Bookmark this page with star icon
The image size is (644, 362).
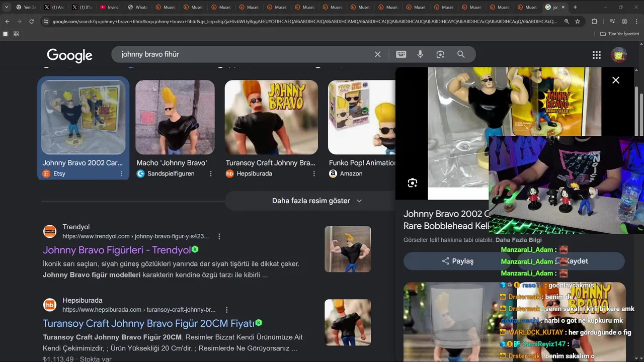click(578, 22)
